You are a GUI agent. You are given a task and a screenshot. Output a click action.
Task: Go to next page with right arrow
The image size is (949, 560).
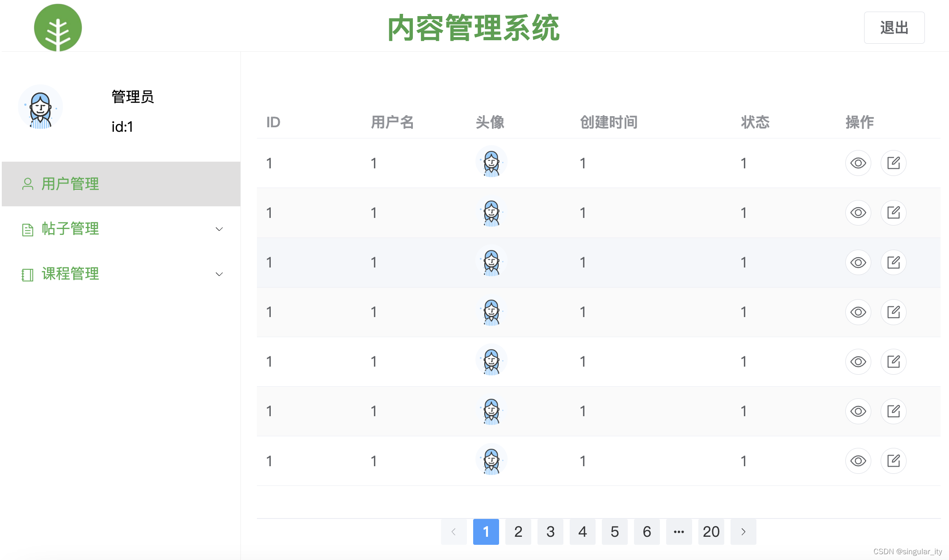click(743, 531)
